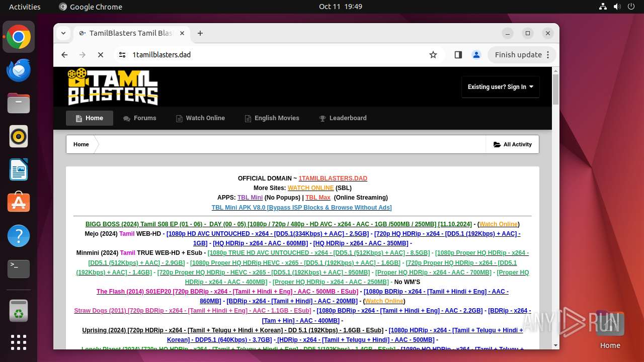Expand the Existing user Sign In dropdown
Image resolution: width=644 pixels, height=362 pixels.
[501, 87]
